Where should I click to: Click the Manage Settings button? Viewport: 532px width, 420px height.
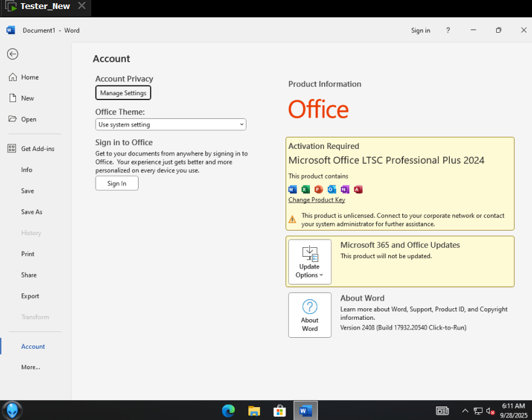123,93
